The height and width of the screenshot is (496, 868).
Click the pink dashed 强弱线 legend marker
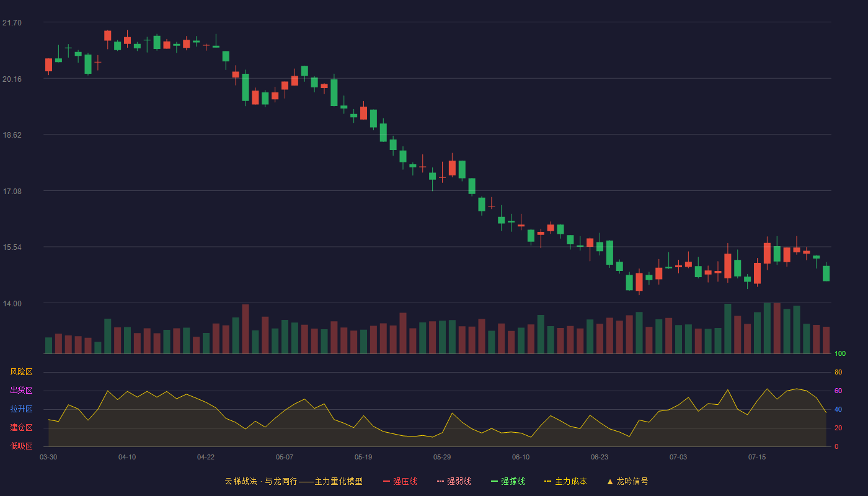point(440,481)
